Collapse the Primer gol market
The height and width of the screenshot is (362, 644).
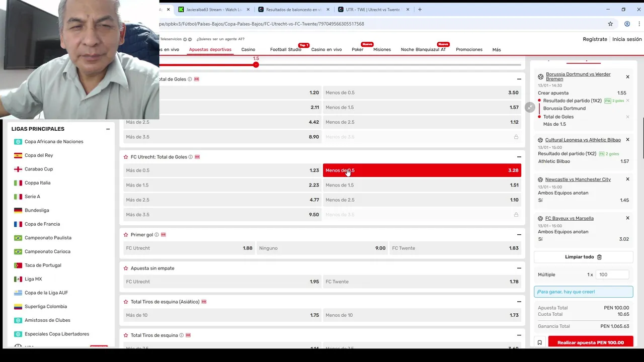pos(519,235)
